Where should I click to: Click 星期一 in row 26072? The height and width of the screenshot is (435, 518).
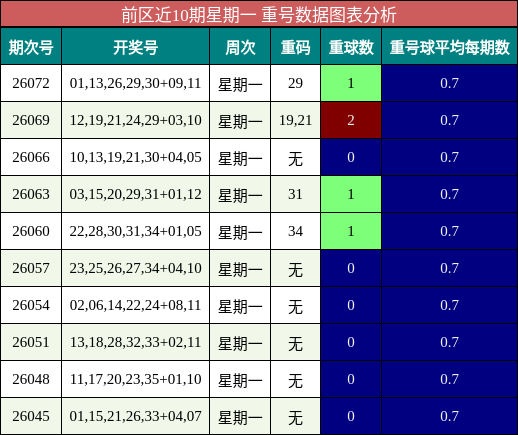point(240,84)
